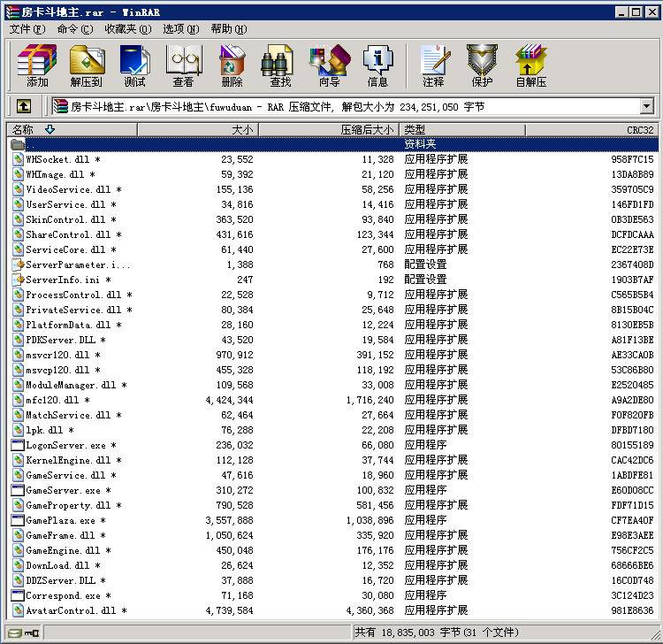Sort list by CRC32 column header
The image size is (663, 644).
pos(591,129)
